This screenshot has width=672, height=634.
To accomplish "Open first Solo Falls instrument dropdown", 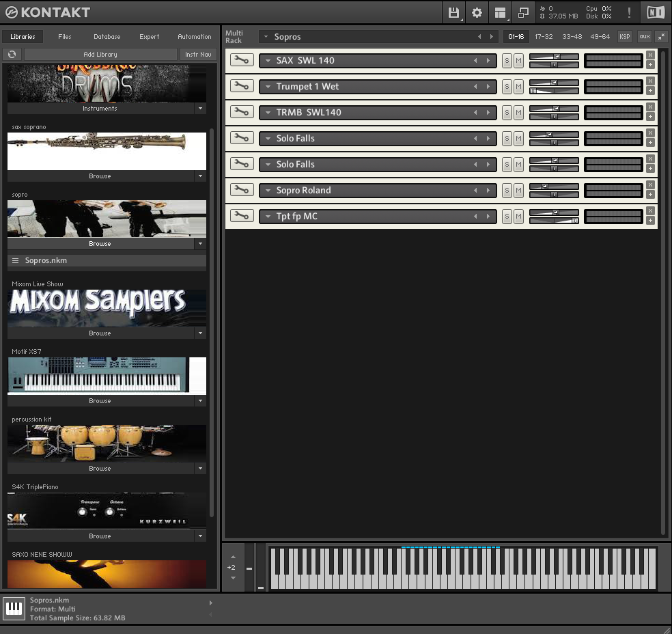I will [268, 139].
